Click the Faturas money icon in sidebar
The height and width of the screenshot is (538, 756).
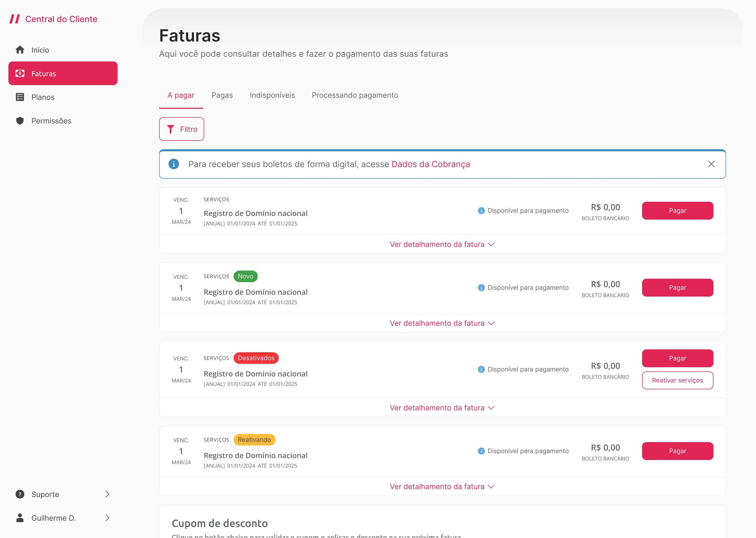click(20, 73)
